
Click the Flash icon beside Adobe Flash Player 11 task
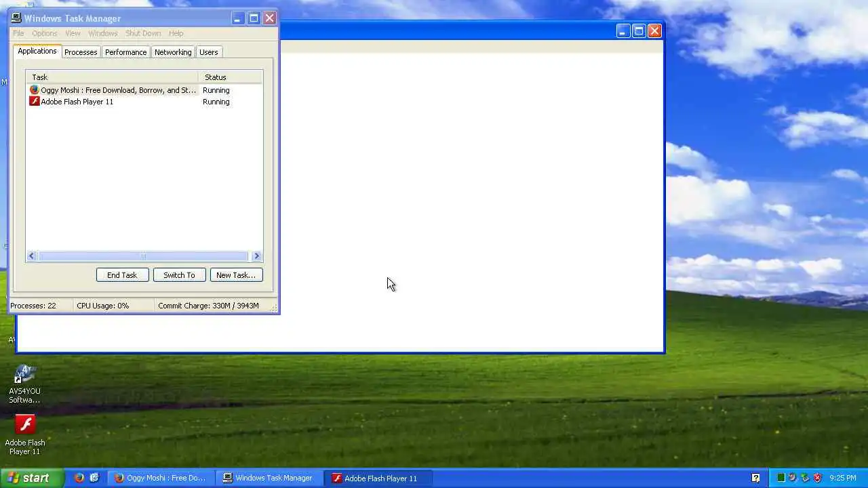click(35, 101)
